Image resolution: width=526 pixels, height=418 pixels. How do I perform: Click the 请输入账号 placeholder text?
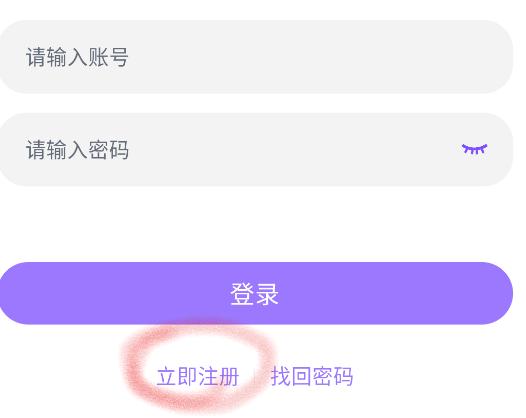pyautogui.click(x=77, y=57)
